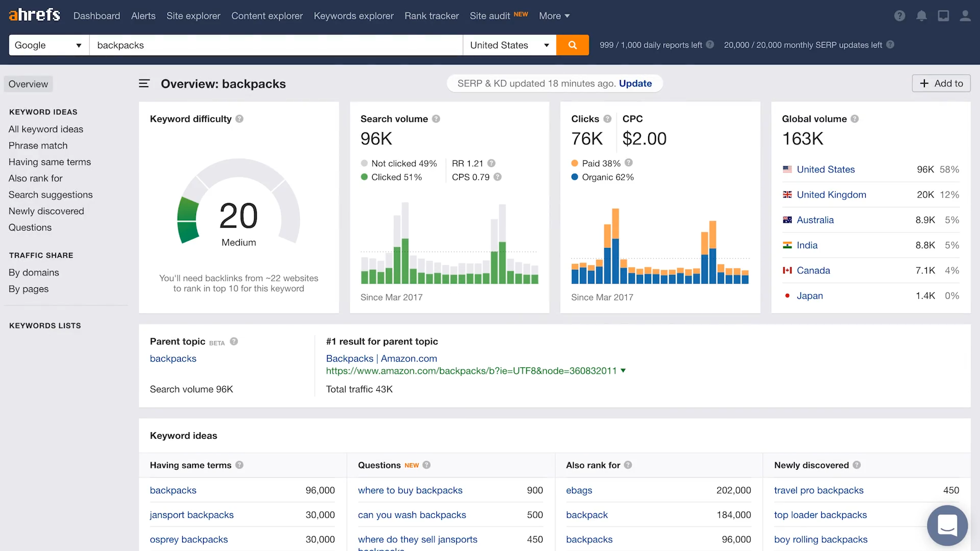
Task: Click the help question mark in top bar
Action: click(x=899, y=16)
